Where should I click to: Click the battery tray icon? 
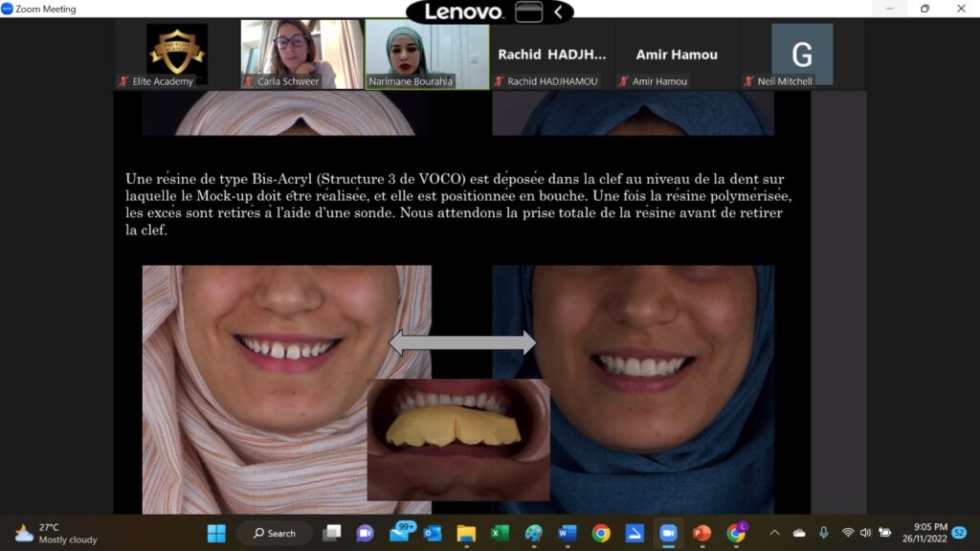[885, 533]
